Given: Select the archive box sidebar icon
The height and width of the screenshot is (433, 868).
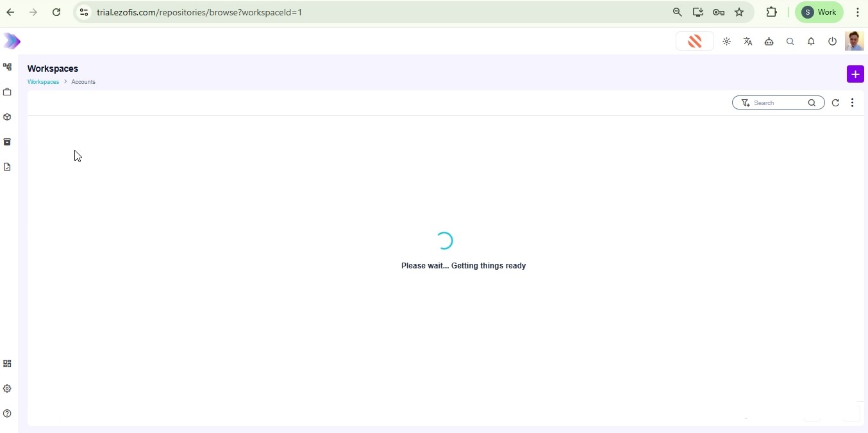Looking at the screenshot, I should click(x=8, y=142).
